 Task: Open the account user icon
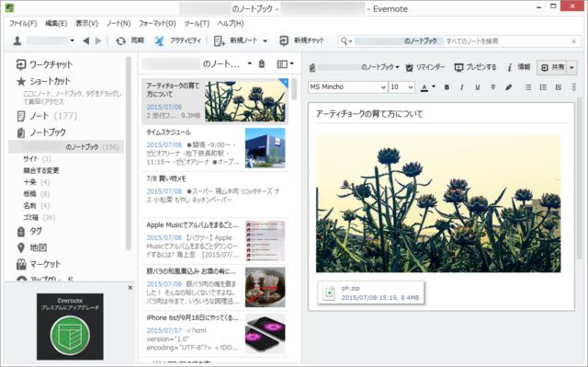point(17,40)
